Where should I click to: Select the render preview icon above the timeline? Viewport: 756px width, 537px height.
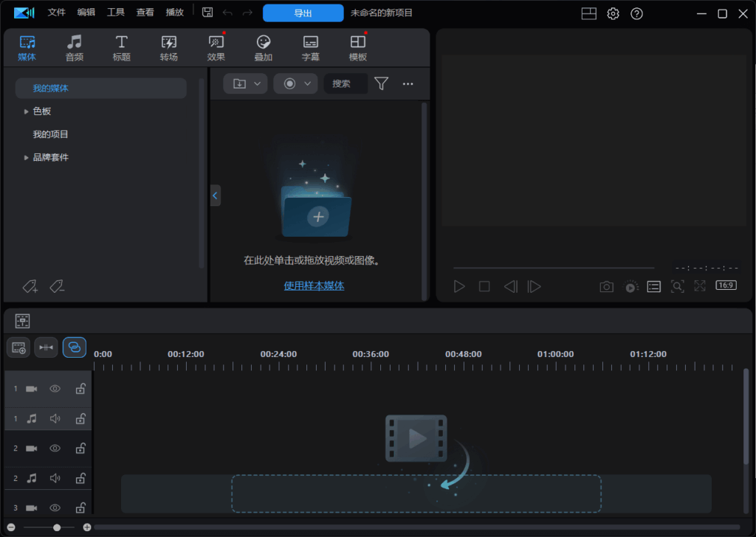(631, 286)
